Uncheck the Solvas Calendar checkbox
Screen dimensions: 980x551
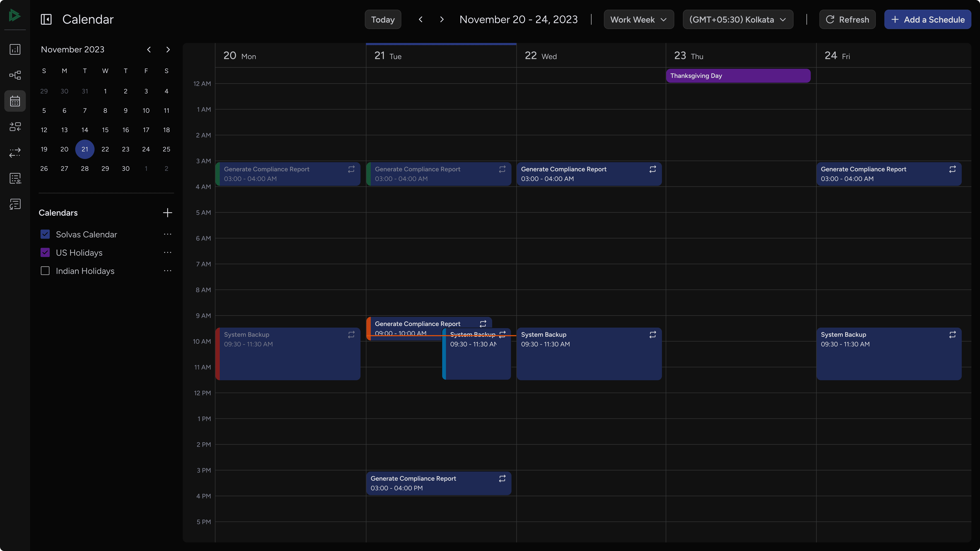(x=45, y=234)
